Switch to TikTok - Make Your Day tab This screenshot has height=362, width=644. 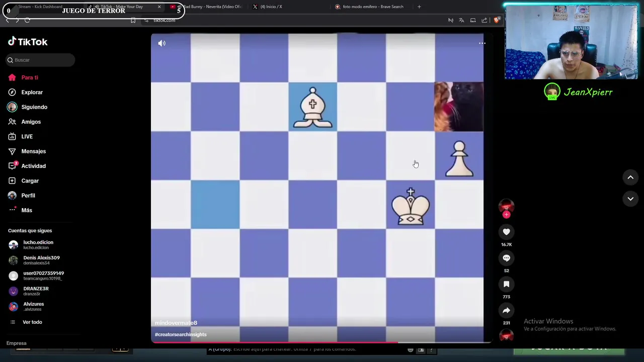(122, 7)
